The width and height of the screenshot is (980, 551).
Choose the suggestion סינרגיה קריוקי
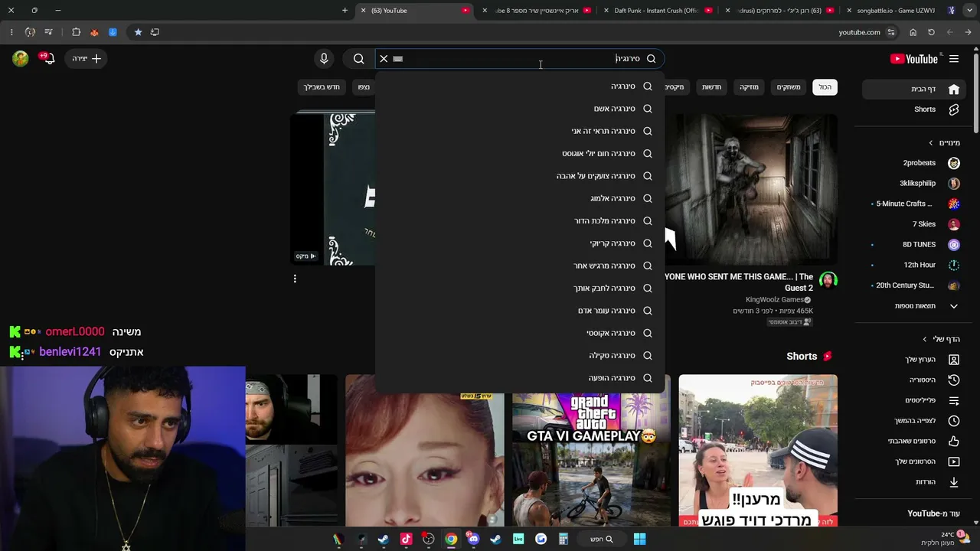[521, 243]
